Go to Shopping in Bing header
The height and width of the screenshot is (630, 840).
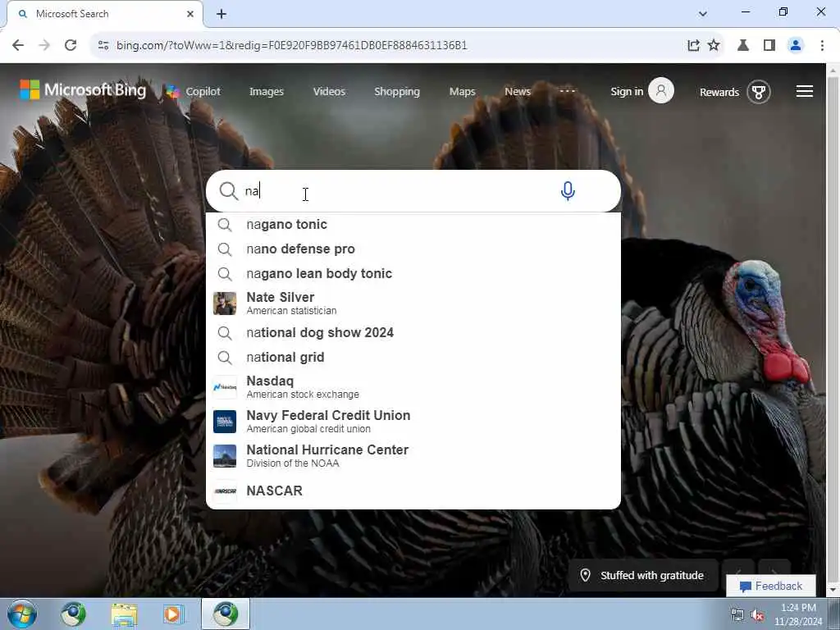click(397, 92)
